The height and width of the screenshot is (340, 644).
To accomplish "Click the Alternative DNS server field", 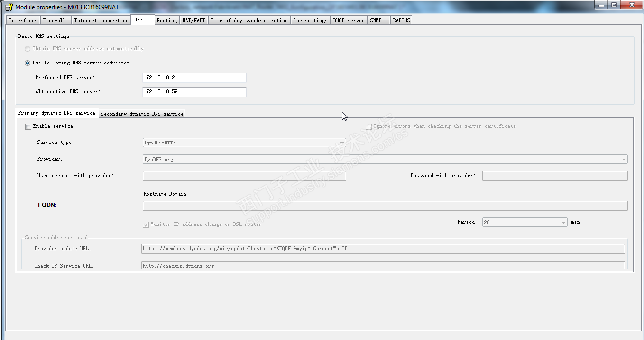I will coord(194,92).
